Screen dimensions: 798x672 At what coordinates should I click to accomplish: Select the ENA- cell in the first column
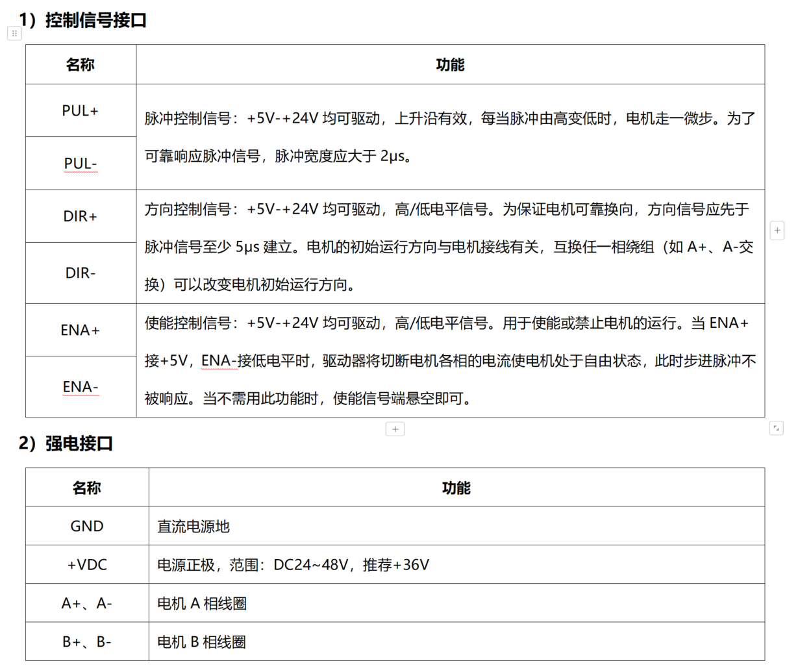[x=81, y=387]
